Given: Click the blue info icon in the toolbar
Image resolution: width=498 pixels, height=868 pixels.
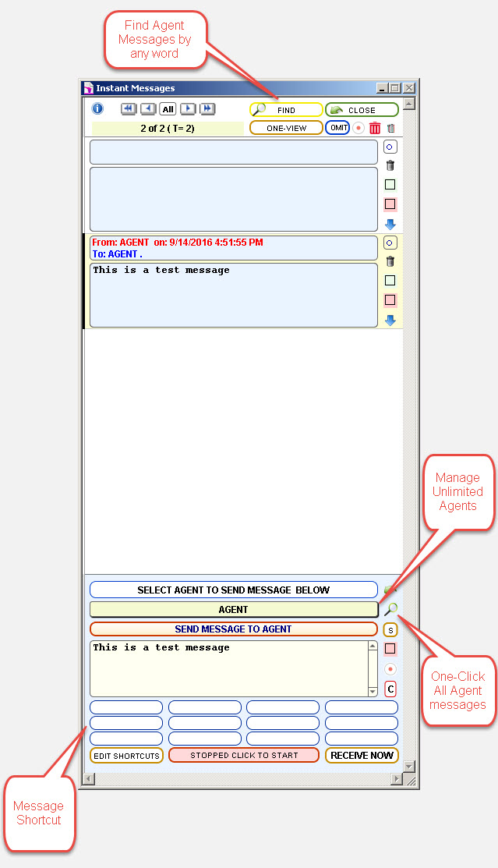Looking at the screenshot, I should [97, 109].
